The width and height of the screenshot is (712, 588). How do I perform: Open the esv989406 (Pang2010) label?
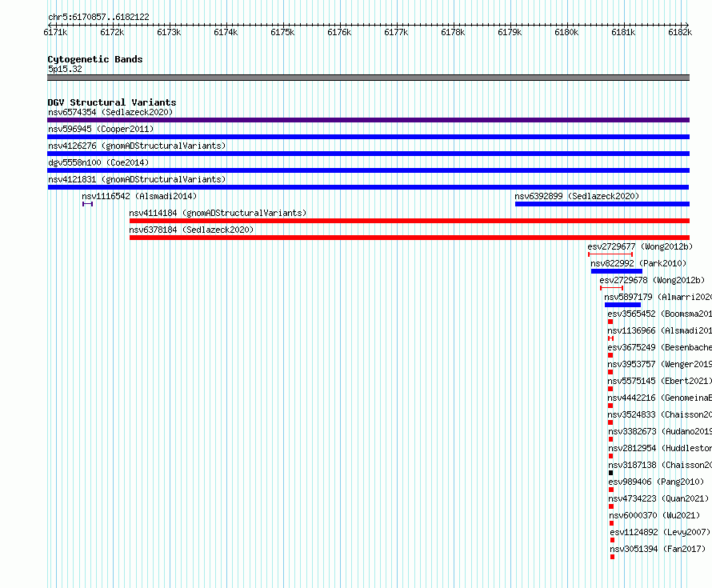[656, 482]
